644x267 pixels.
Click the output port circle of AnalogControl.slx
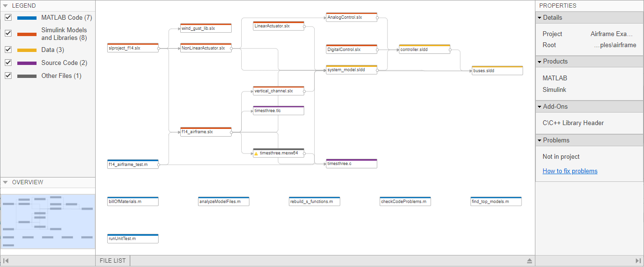(x=377, y=18)
